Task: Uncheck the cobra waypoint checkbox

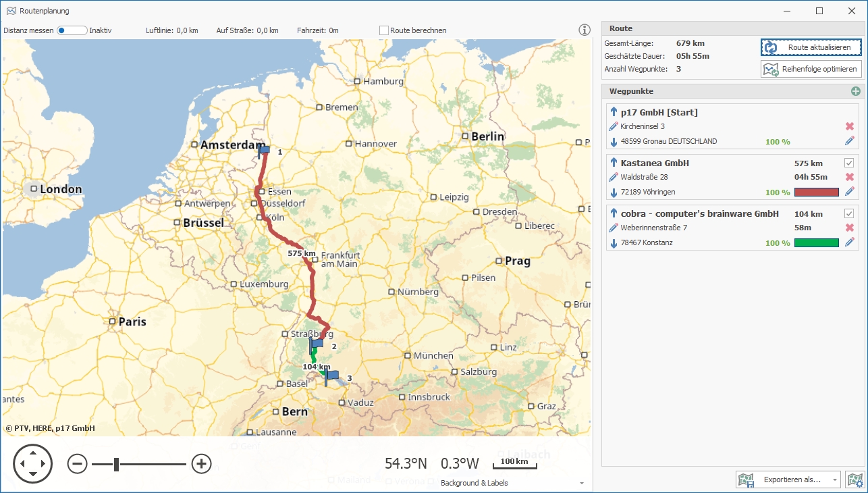Action: pos(849,213)
